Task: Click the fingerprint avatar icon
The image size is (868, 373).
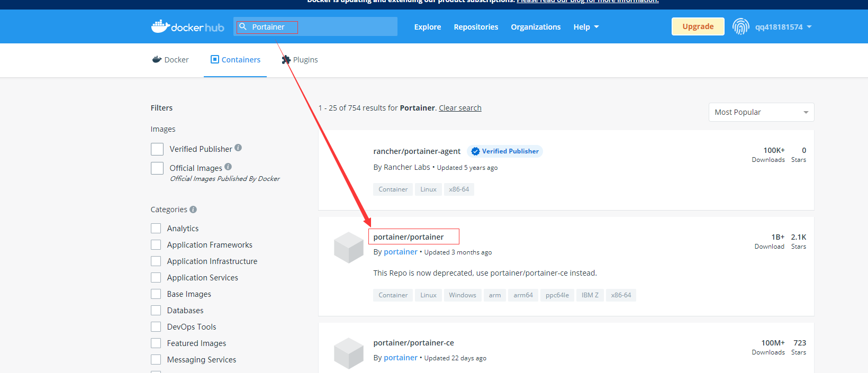Action: click(x=741, y=26)
